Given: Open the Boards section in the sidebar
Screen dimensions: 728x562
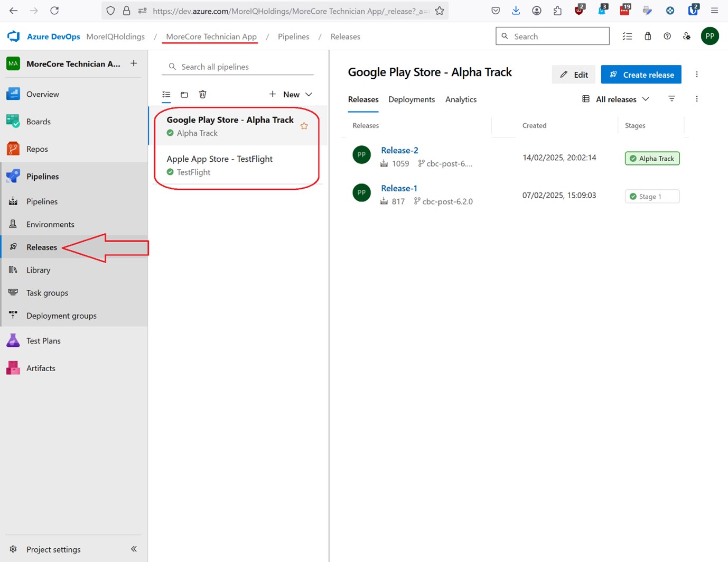Looking at the screenshot, I should coord(38,121).
